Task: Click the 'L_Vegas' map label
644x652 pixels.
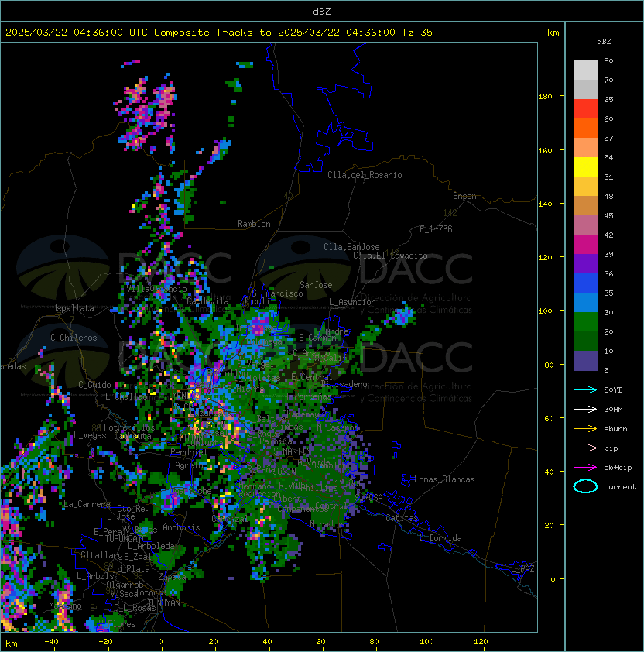Action: click(x=90, y=435)
